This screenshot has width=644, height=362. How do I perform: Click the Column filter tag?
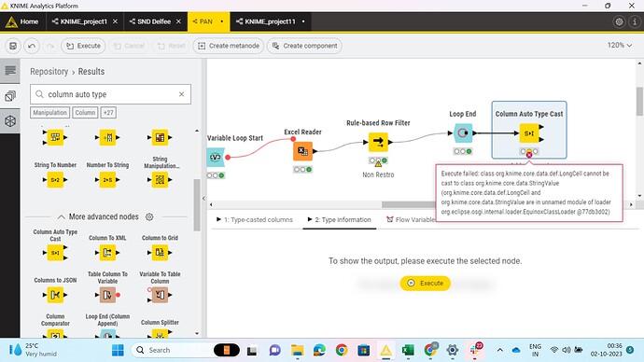point(85,113)
